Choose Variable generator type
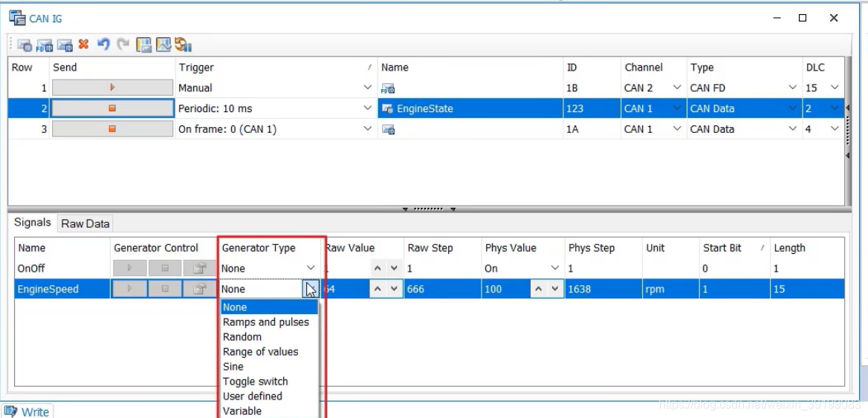Viewport: 868px width, 418px height. pos(270,411)
